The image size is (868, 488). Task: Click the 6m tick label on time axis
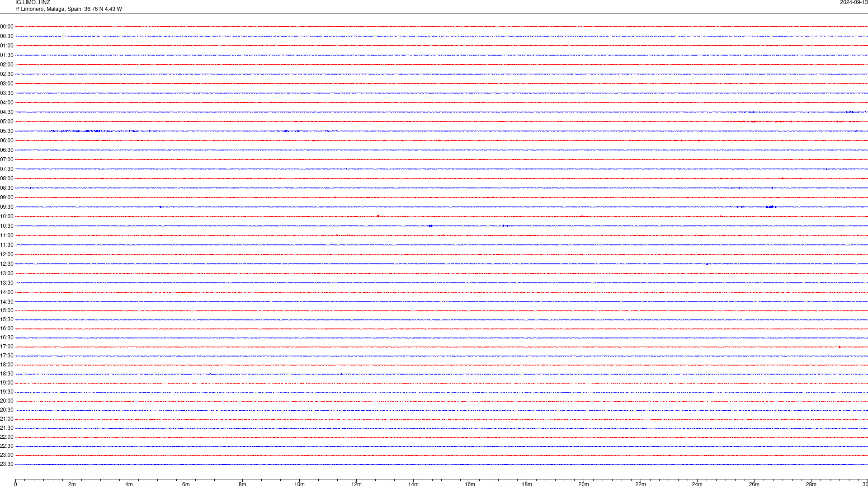[186, 484]
